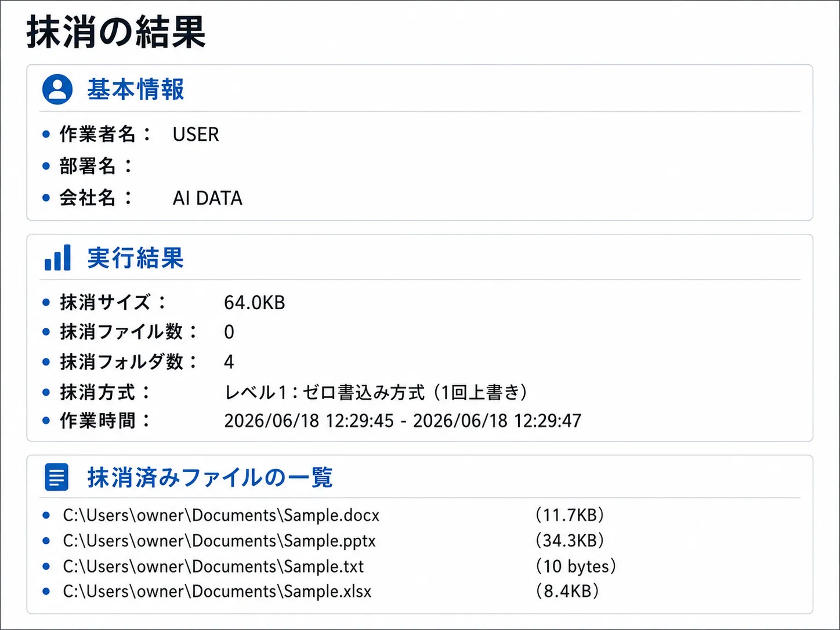Click the Sample.pptx file path
Screen dimensions: 840x630
[219, 541]
